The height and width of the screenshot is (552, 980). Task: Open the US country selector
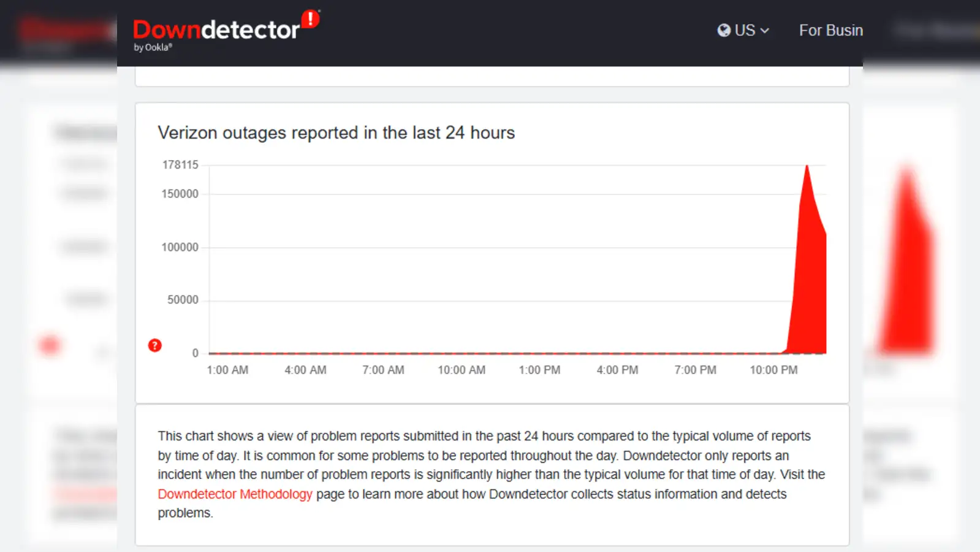pos(743,30)
